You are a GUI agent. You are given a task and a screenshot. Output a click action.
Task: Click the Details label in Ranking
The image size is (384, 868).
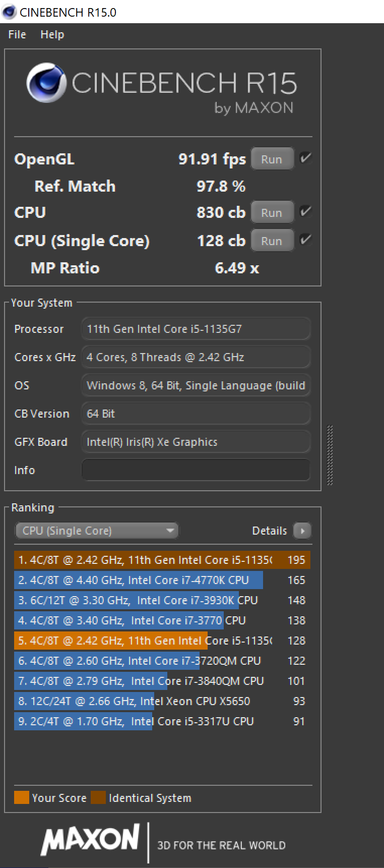269,531
